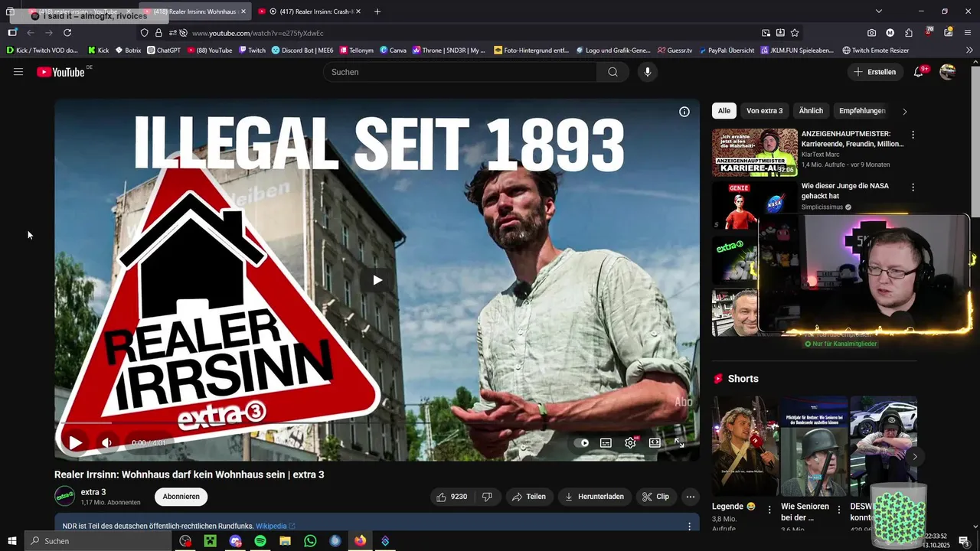Screen dimensions: 980x551
Task: Show more bookmarks chevron
Action: click(x=969, y=51)
